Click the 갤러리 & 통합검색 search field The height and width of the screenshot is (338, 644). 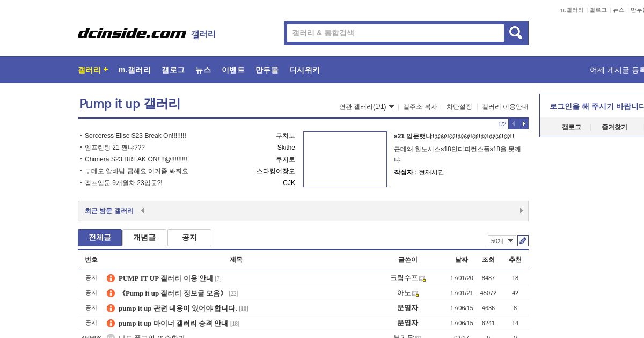(396, 33)
